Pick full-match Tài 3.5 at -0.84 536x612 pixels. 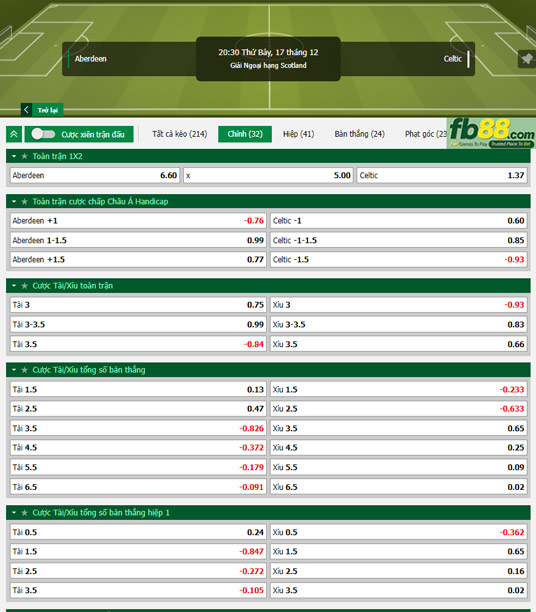pyautogui.click(x=138, y=344)
